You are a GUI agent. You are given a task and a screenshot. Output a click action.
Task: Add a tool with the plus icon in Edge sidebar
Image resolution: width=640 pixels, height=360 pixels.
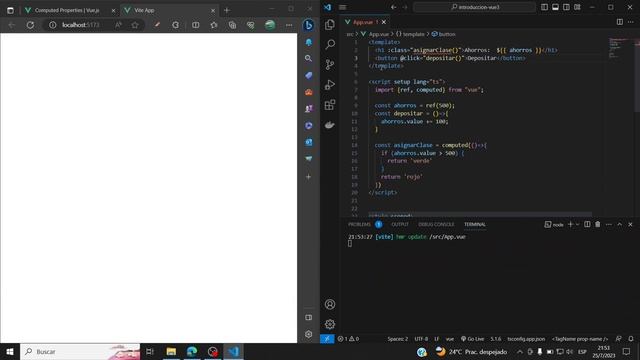[309, 177]
